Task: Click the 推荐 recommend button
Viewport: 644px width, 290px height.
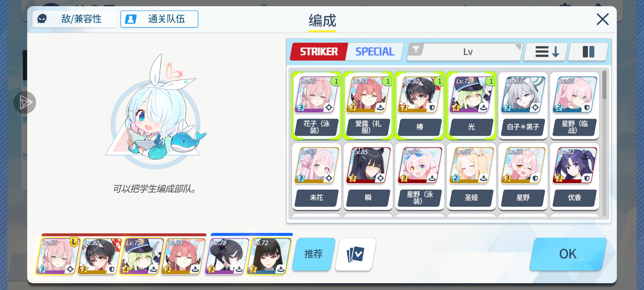Action: [x=313, y=254]
